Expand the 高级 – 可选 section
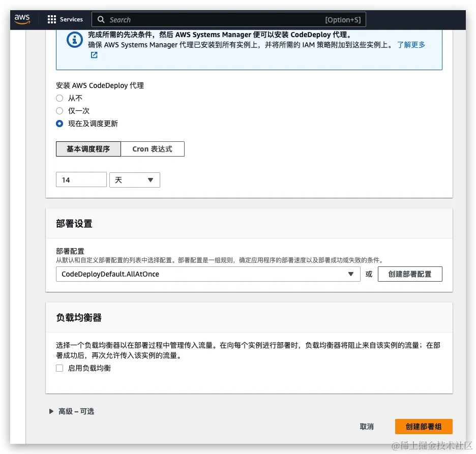Screen dimensions: 476x454 pyautogui.click(x=72, y=411)
